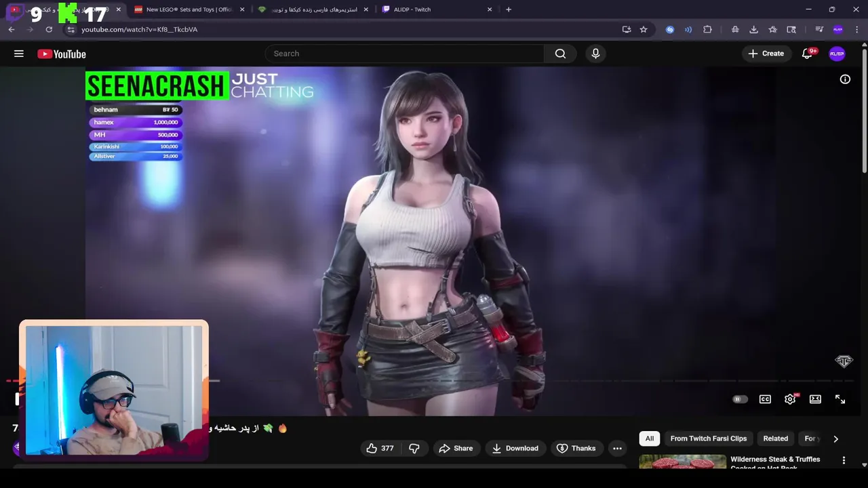Toggle closed captions in player
The width and height of the screenshot is (868, 488).
pos(765,399)
